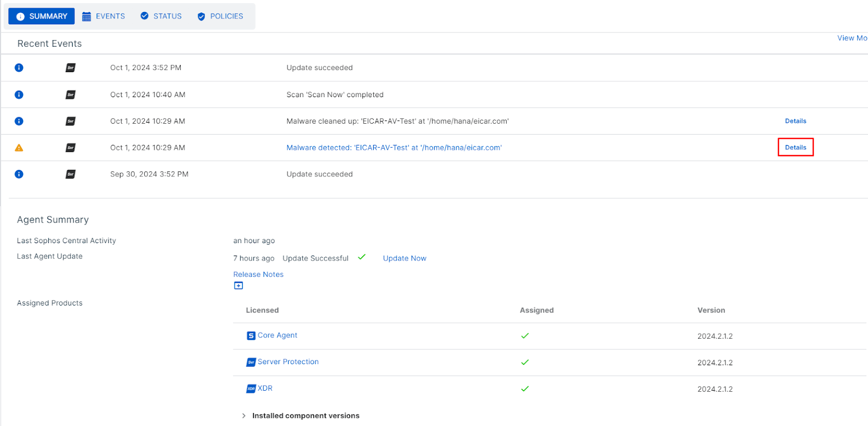The image size is (868, 426).
Task: Click the 'Version' column header
Action: pyautogui.click(x=711, y=310)
